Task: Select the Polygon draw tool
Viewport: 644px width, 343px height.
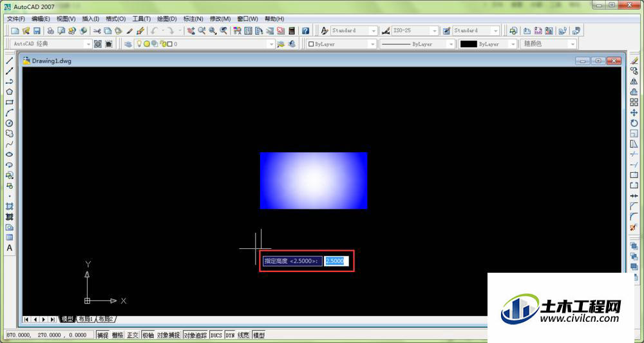Action: coord(9,92)
